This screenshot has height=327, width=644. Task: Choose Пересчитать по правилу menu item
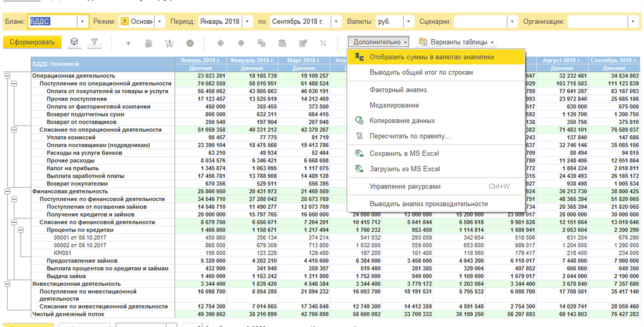click(x=436, y=136)
